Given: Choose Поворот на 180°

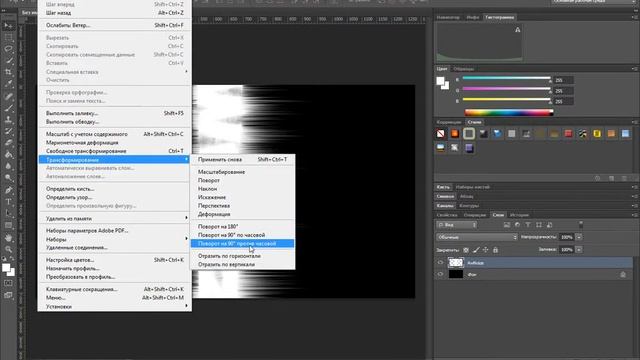Looking at the screenshot, I should (242, 227).
